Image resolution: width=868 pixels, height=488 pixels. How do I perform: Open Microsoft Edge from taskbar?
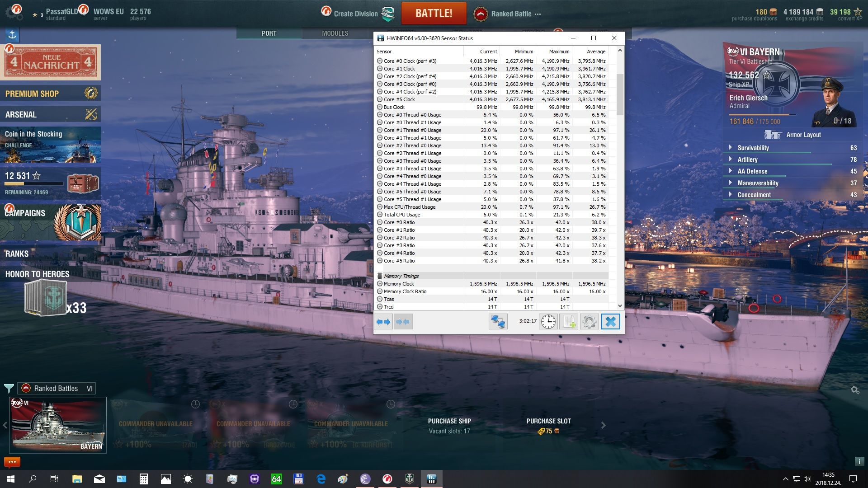(x=321, y=479)
